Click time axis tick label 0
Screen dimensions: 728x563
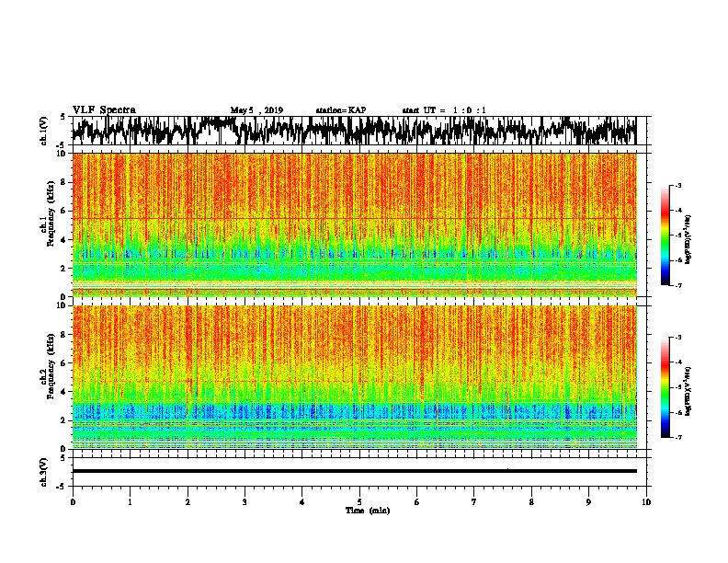pyautogui.click(x=73, y=502)
